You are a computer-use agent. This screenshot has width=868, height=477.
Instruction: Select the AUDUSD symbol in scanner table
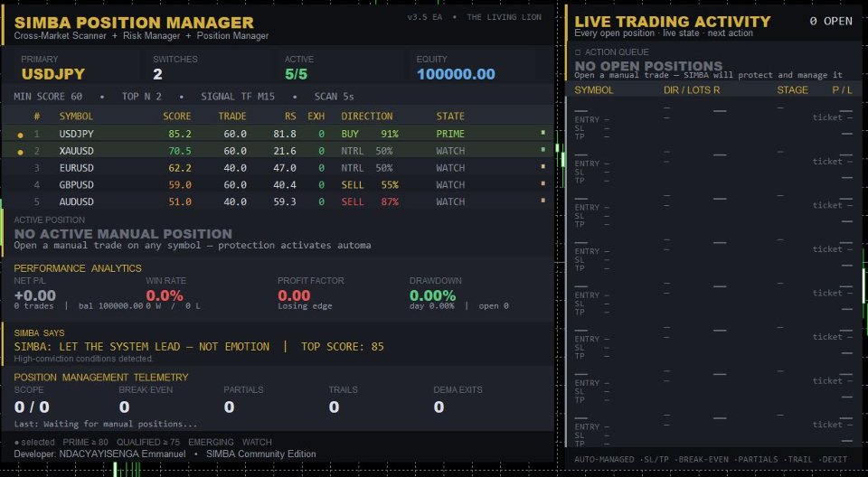76,202
